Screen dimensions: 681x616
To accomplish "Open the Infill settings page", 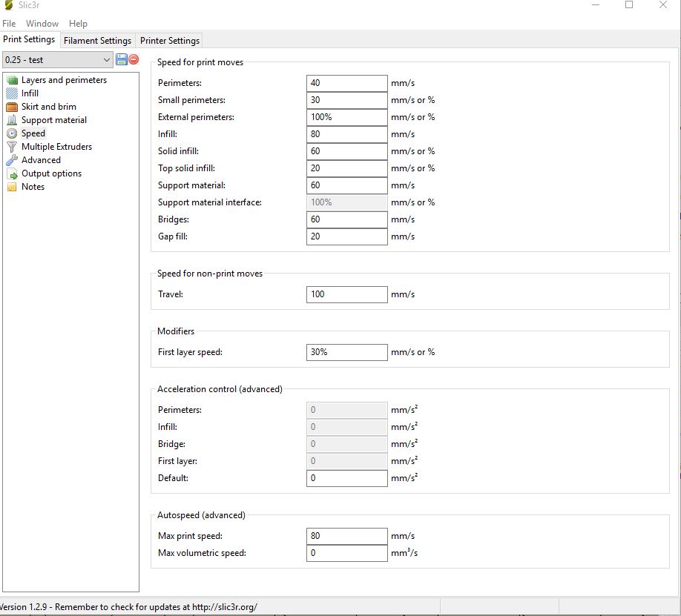I will 30,93.
